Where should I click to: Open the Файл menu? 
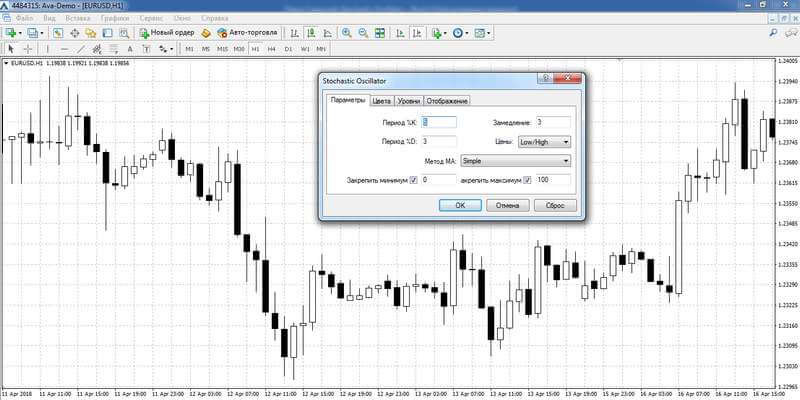point(24,18)
